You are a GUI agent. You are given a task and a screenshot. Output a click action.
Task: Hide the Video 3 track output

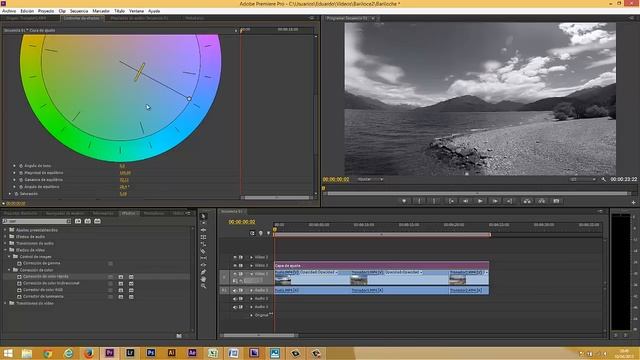tap(235, 257)
